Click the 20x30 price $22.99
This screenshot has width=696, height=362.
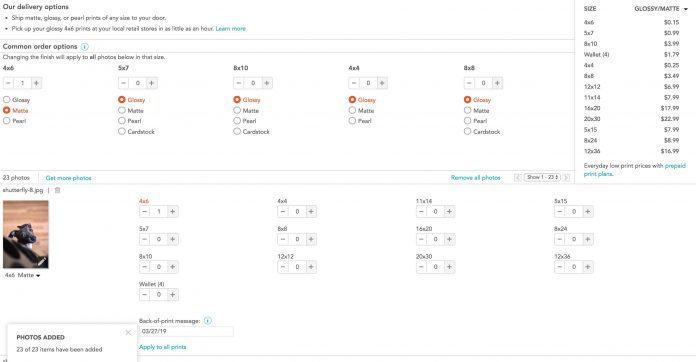coord(670,119)
